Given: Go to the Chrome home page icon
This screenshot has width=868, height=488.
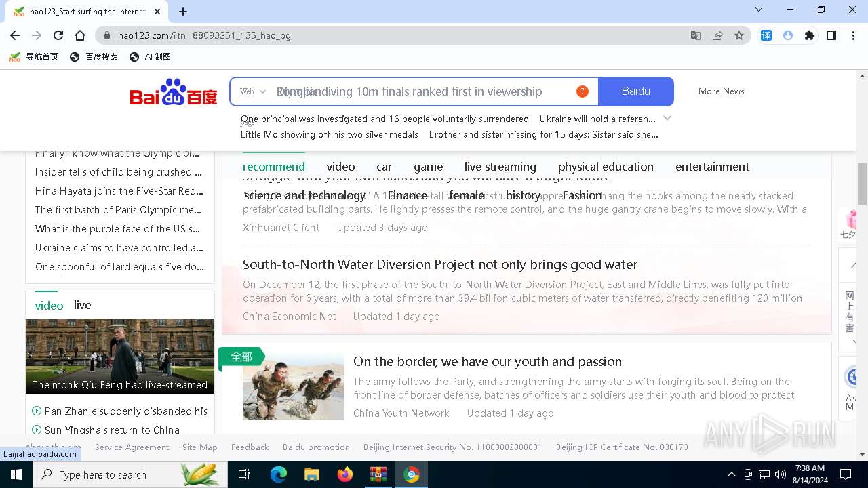Looking at the screenshot, I should (x=80, y=35).
